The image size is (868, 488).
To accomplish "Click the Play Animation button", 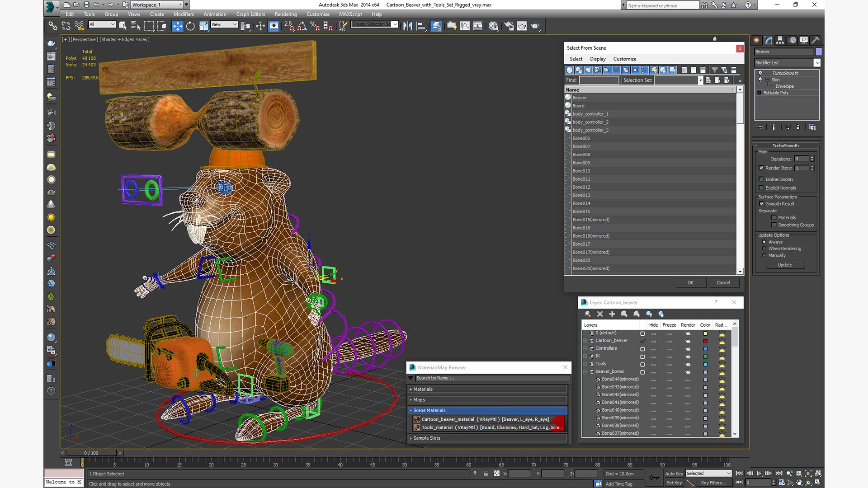I will (759, 474).
